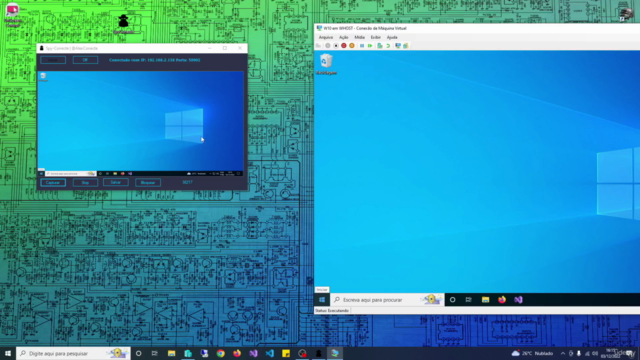Image resolution: width=640 pixels, height=360 pixels.
Task: Open Chrome on host taskbar
Action: (220, 353)
